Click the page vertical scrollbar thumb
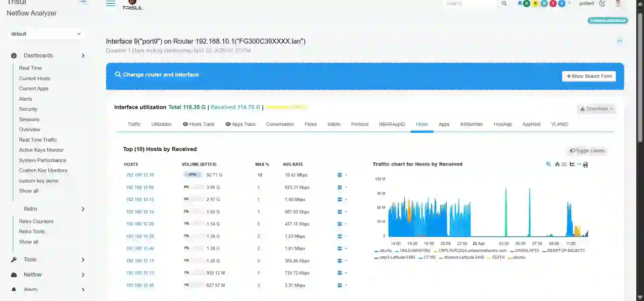 (640, 77)
